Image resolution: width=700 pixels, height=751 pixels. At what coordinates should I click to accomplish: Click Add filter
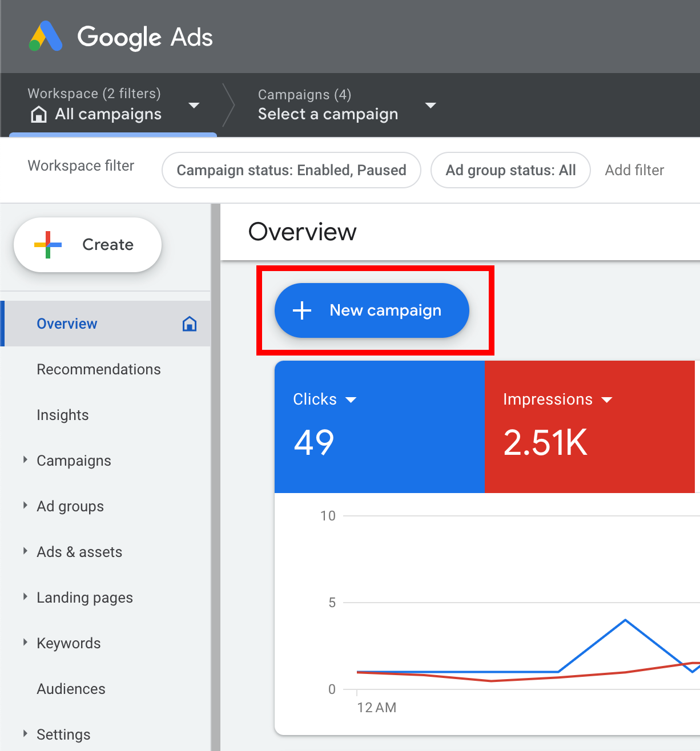click(x=634, y=170)
